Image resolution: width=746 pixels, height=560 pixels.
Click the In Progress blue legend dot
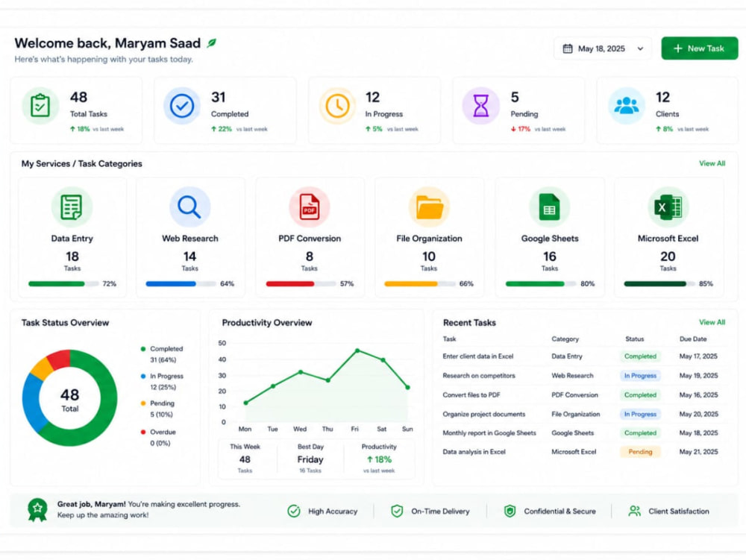click(143, 376)
